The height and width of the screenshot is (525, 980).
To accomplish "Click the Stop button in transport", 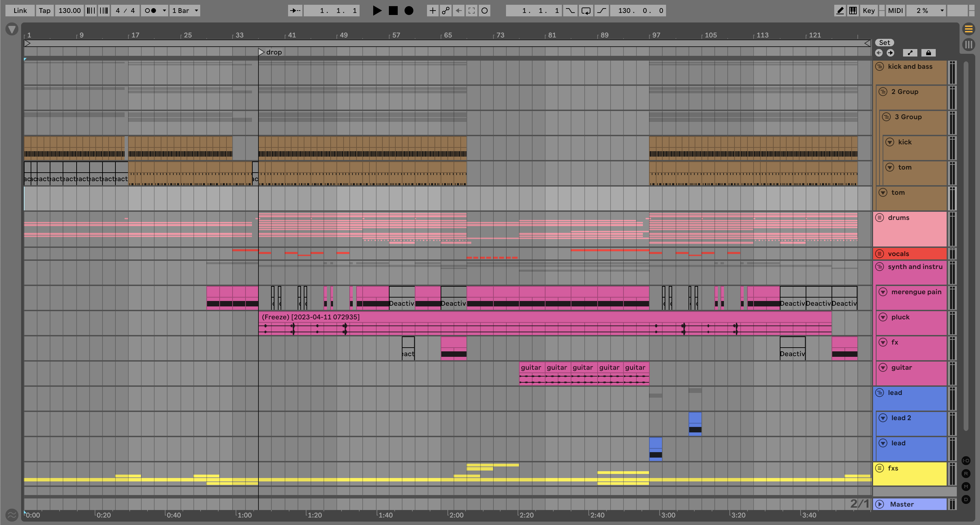I will 393,11.
